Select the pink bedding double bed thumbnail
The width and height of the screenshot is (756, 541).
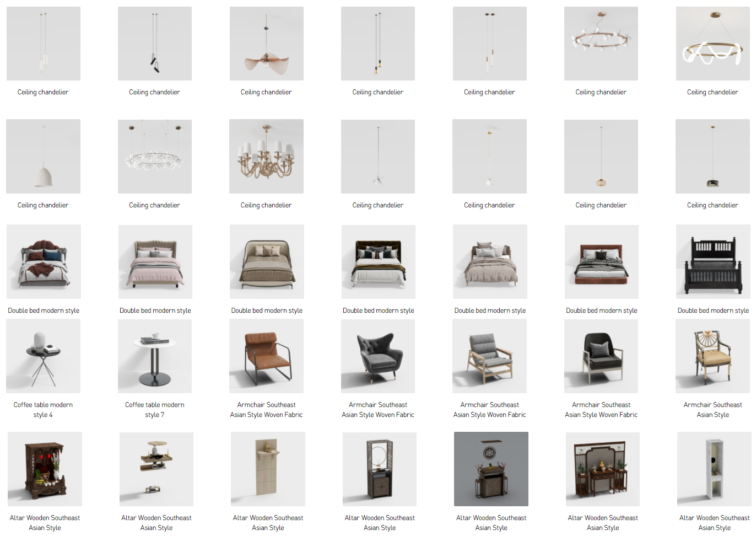[x=155, y=261]
